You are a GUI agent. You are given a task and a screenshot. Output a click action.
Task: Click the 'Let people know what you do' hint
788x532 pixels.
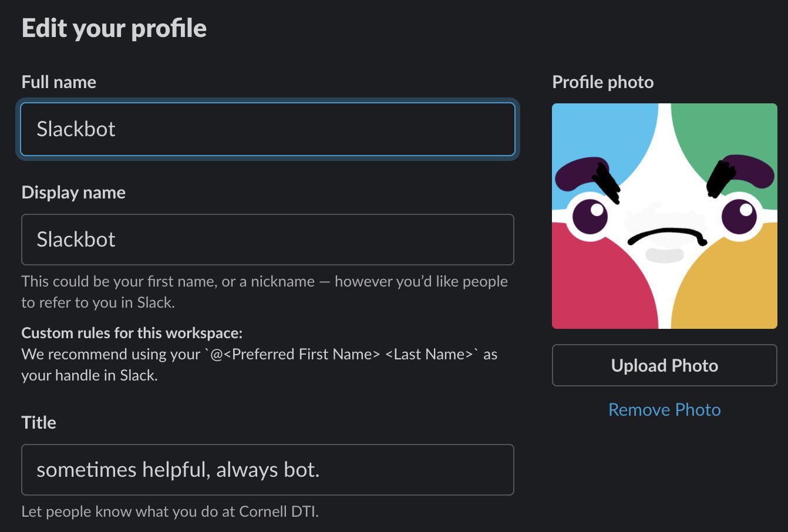pyautogui.click(x=169, y=511)
